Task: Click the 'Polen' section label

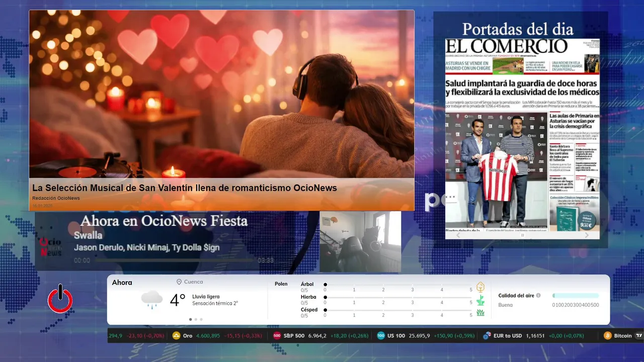Action: (281, 284)
